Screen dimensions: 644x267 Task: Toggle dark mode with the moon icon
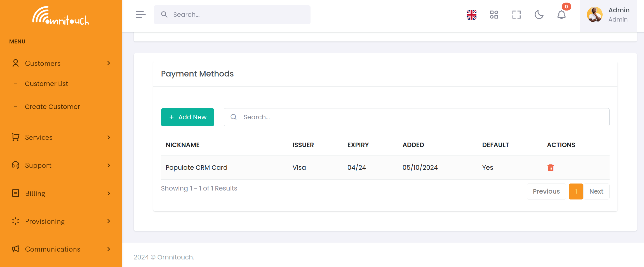(x=539, y=15)
